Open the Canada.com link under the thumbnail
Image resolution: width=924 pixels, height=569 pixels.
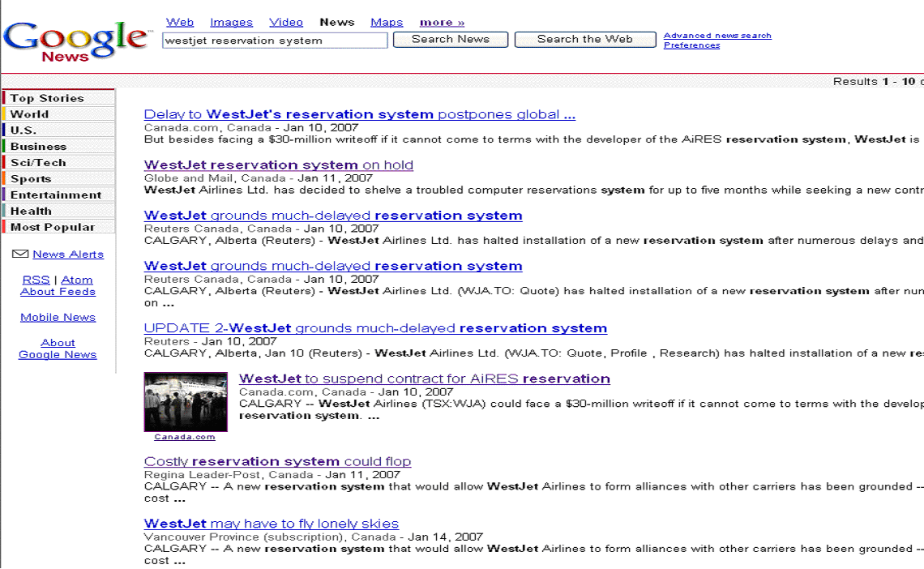pos(185,437)
